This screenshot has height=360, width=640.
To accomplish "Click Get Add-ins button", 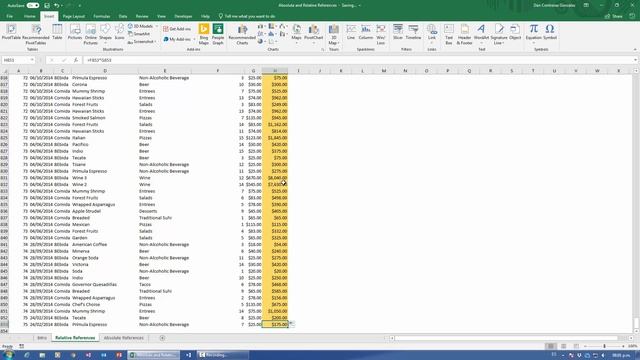I will tap(177, 29).
